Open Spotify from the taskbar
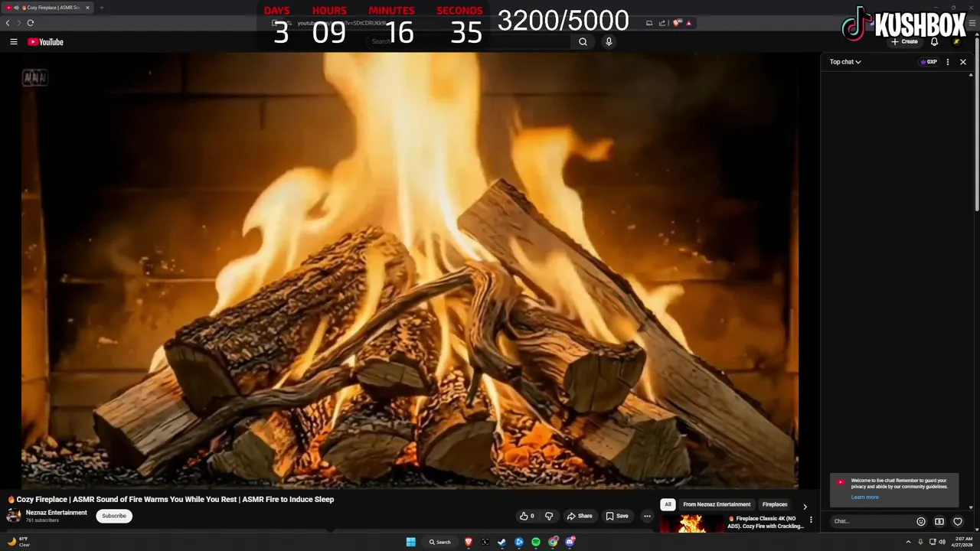Screen dimensions: 980x551 (x=536, y=542)
